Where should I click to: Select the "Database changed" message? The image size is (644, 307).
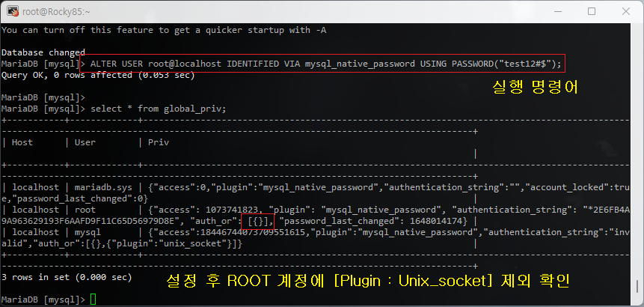(x=43, y=52)
